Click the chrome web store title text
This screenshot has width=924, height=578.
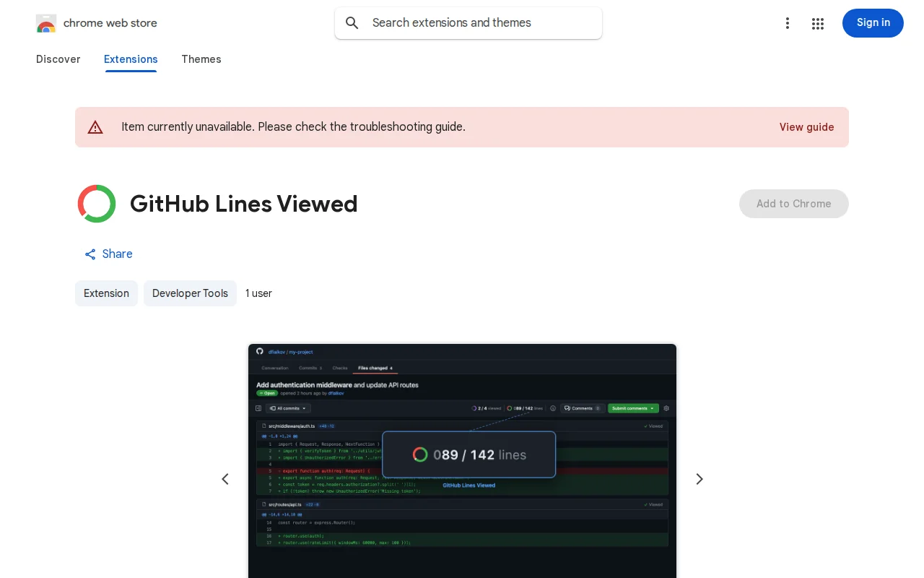click(x=110, y=23)
